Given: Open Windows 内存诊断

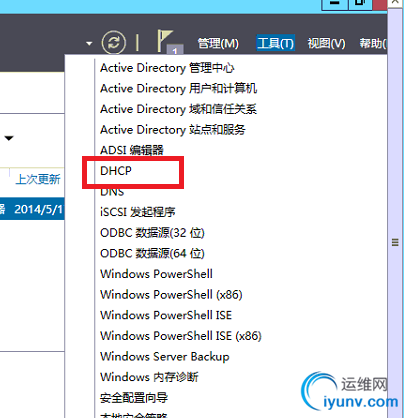Looking at the screenshot, I should pyautogui.click(x=149, y=377).
